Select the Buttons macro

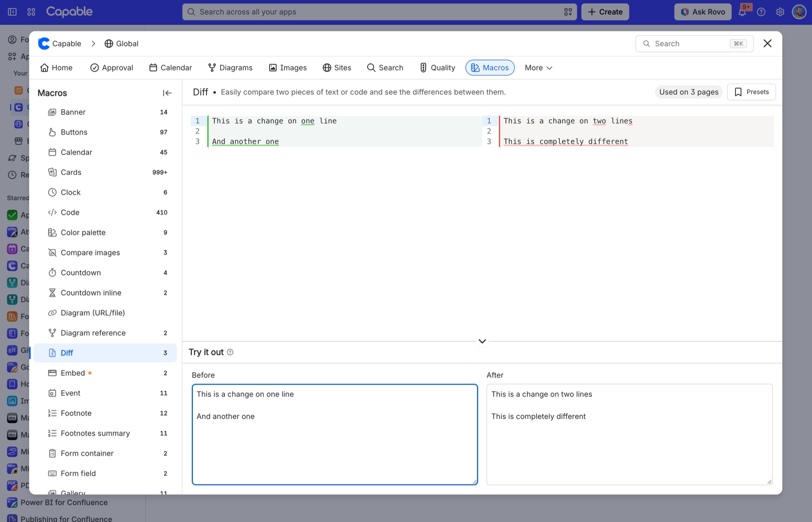point(105,132)
